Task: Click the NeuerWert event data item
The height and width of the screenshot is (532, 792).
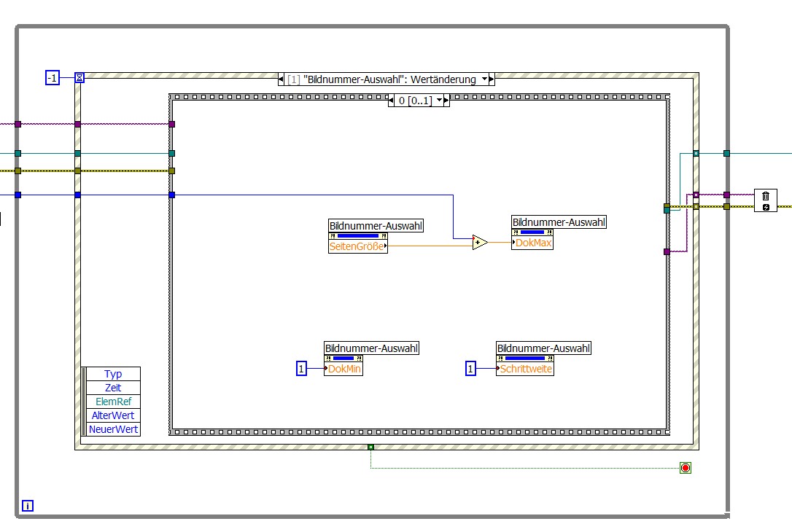Action: click(113, 429)
